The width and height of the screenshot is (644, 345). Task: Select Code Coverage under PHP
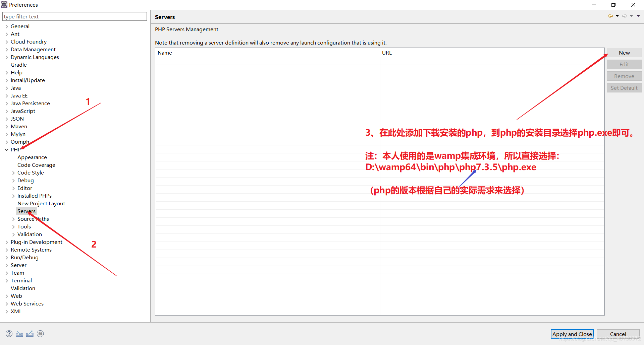(x=36, y=165)
